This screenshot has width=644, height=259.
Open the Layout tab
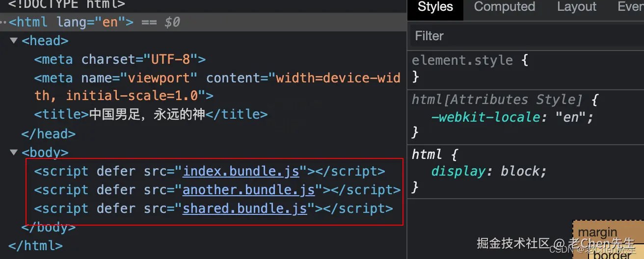coord(576,7)
